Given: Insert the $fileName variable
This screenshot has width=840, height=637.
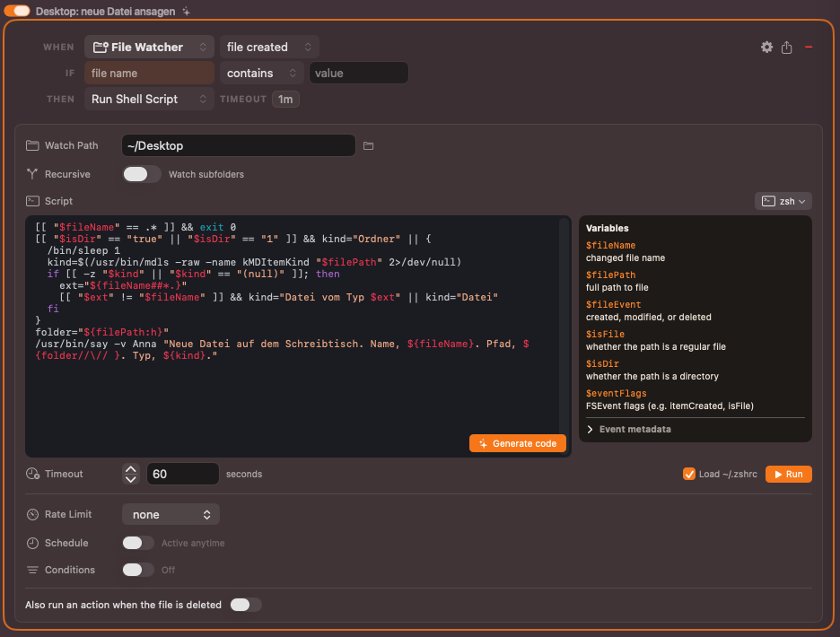Looking at the screenshot, I should (x=610, y=245).
